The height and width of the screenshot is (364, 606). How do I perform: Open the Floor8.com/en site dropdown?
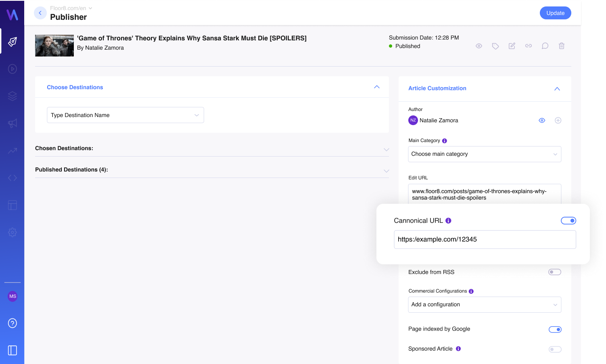click(x=71, y=8)
